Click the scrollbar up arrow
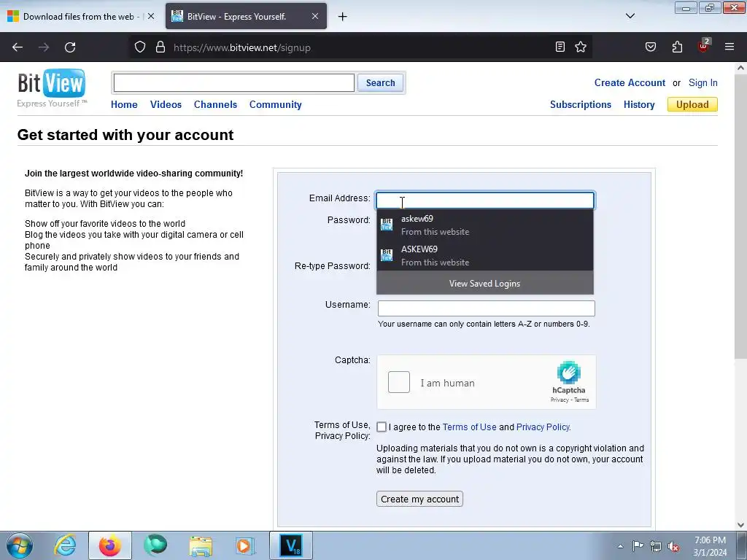Screen dimensions: 747x560 pyautogui.click(x=740, y=68)
